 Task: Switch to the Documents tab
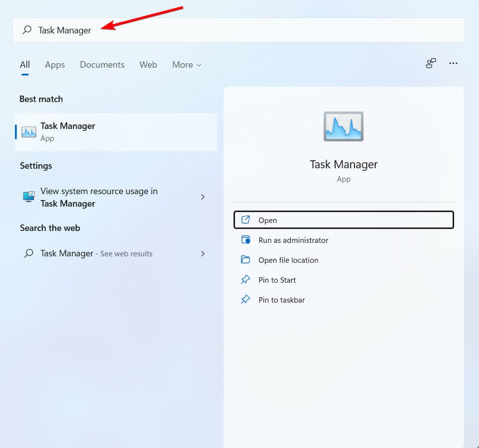coord(102,64)
